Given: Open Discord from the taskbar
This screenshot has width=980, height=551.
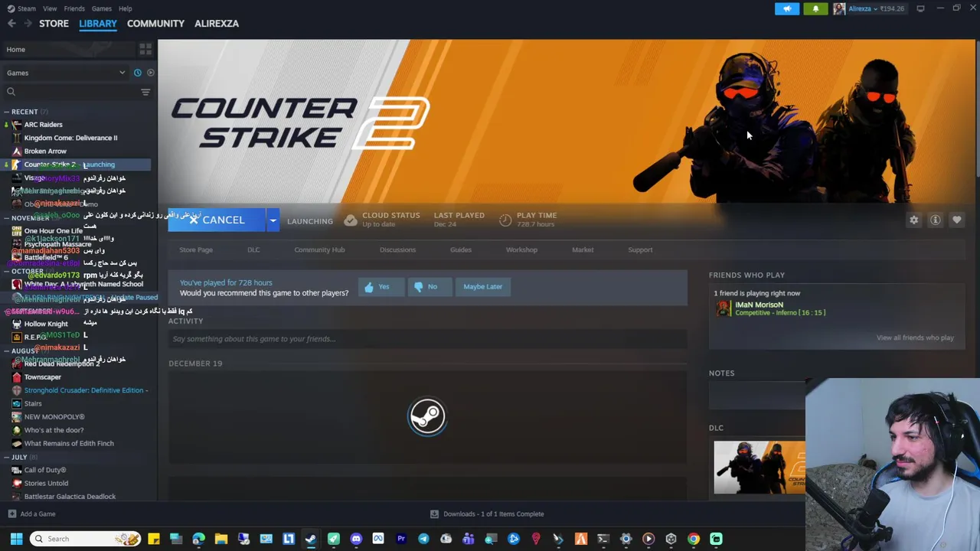Looking at the screenshot, I should (356, 539).
